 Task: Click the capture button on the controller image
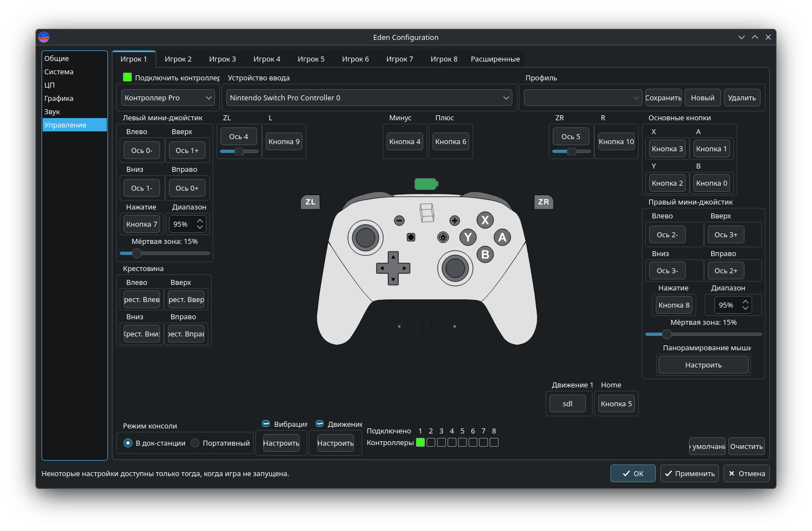[411, 237]
